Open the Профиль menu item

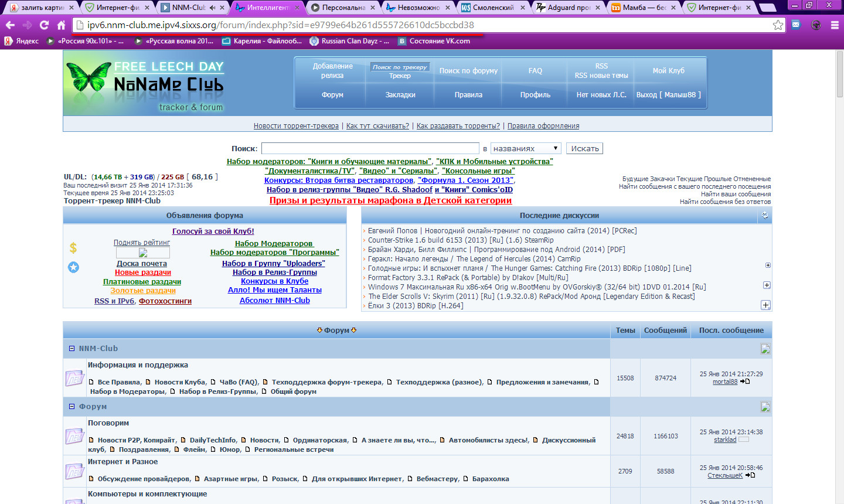tap(535, 95)
